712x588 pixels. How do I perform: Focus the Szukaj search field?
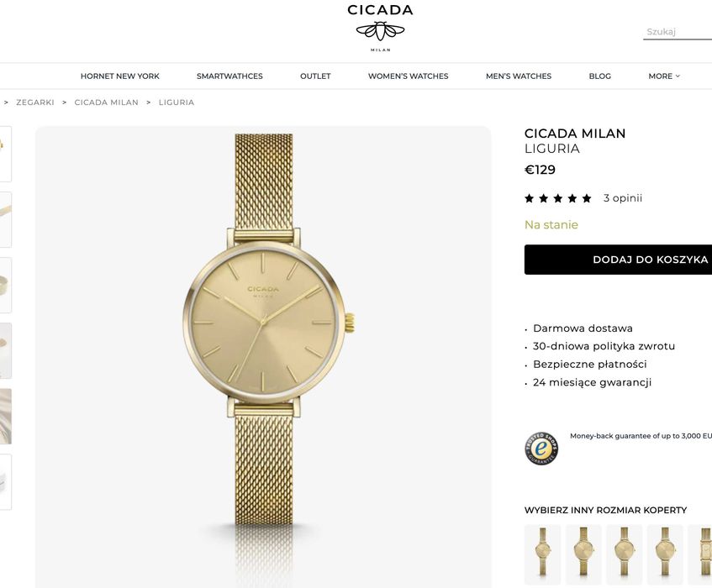[x=678, y=32]
